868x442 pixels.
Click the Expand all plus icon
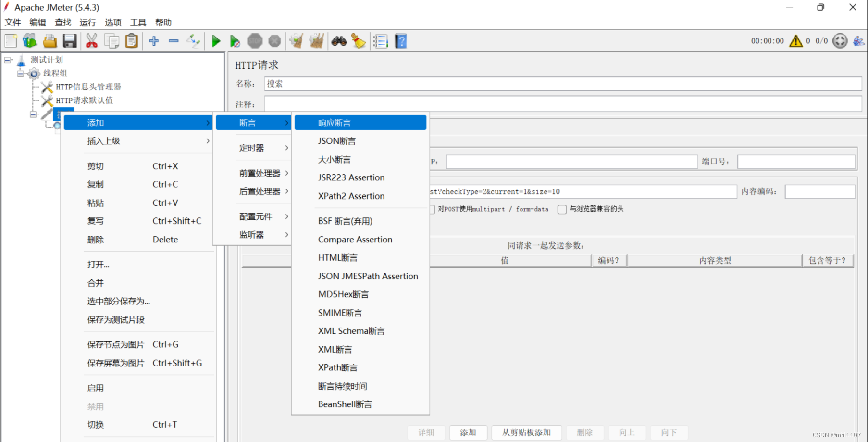tap(154, 41)
